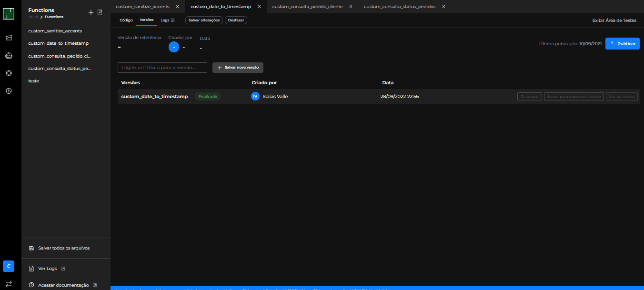Switch to custom_consulta_pedido_cliente tab

(x=307, y=7)
